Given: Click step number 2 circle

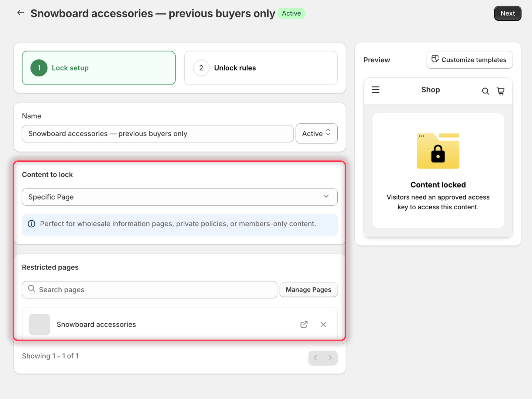Looking at the screenshot, I should coord(201,68).
